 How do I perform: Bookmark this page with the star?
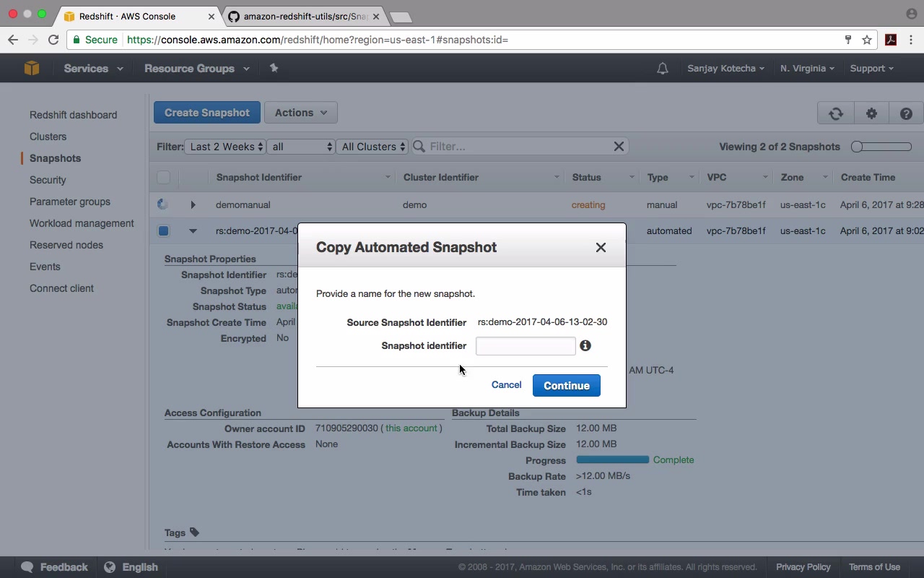(x=867, y=40)
